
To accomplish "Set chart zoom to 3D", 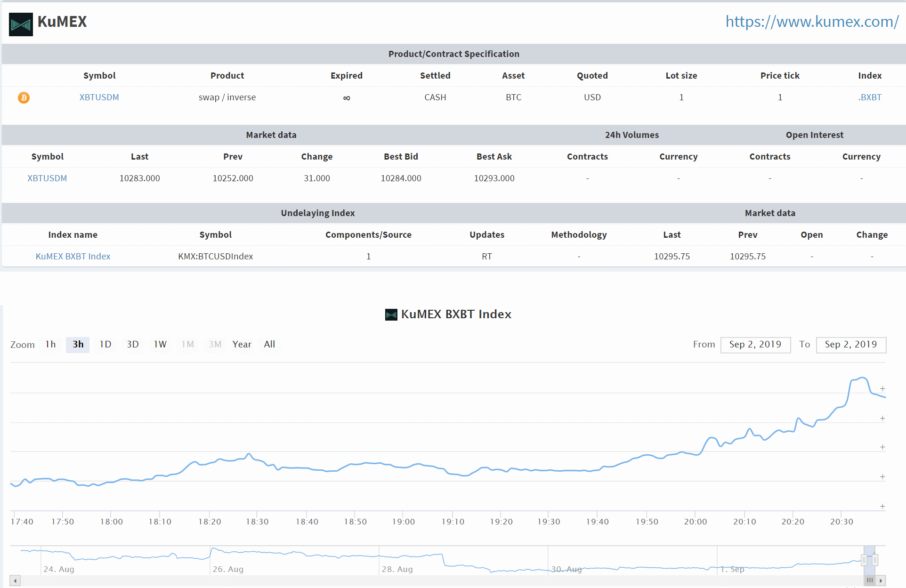I will pos(133,345).
